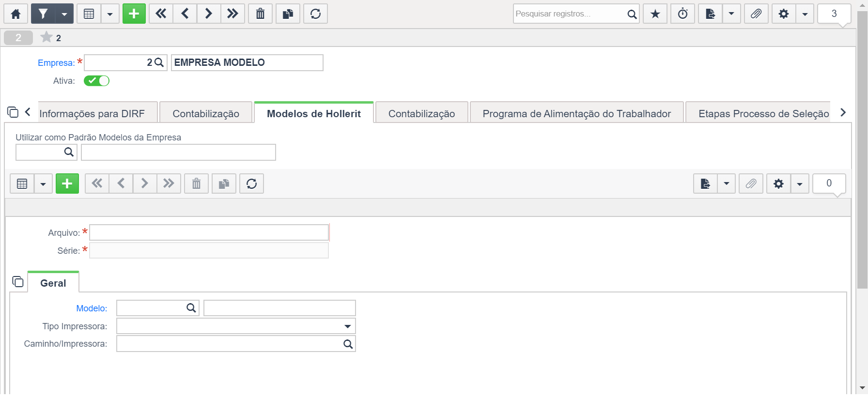Look up Empresa with the magnifier icon
The width and height of the screenshot is (868, 399).
pyautogui.click(x=159, y=62)
